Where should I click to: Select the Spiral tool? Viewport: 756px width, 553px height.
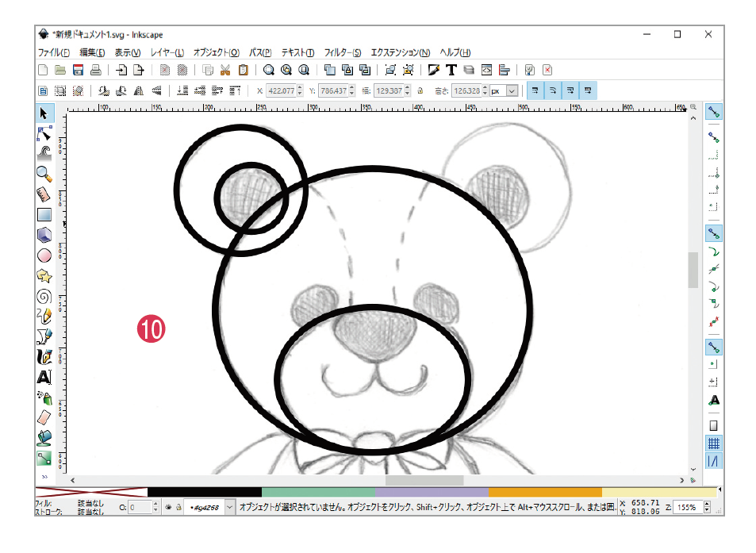44,296
